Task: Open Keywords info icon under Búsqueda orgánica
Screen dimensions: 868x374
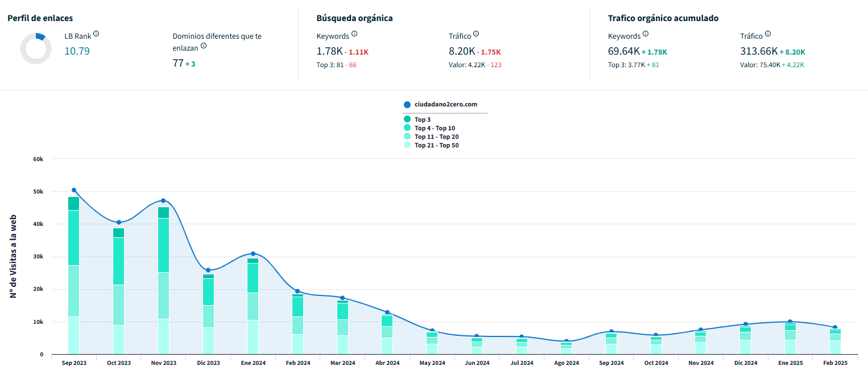Action: 354,34
